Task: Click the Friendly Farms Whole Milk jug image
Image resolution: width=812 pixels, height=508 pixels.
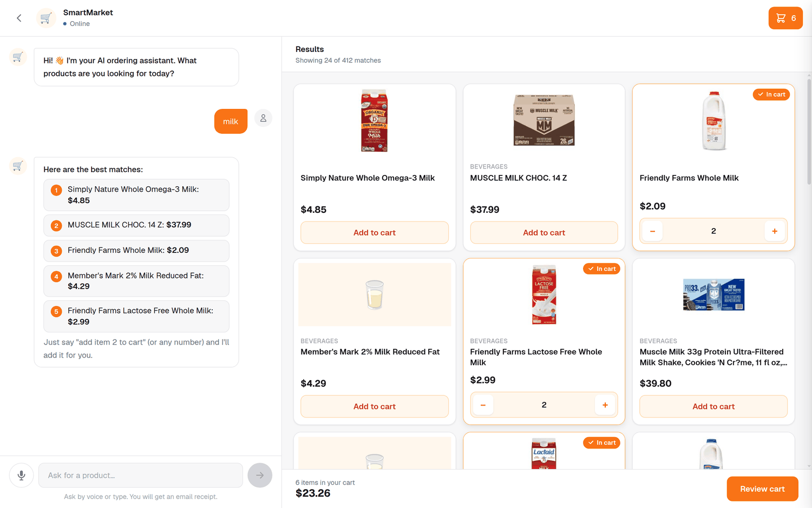Action: point(713,120)
